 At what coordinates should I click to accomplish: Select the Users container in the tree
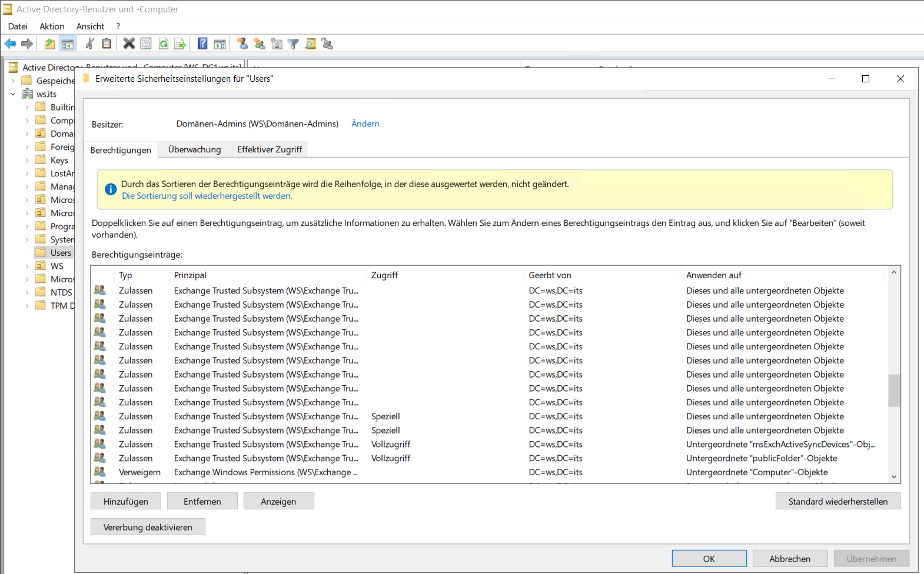point(61,253)
